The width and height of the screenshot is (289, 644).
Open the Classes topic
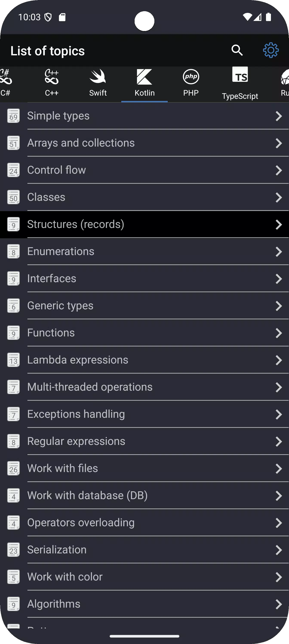144,197
